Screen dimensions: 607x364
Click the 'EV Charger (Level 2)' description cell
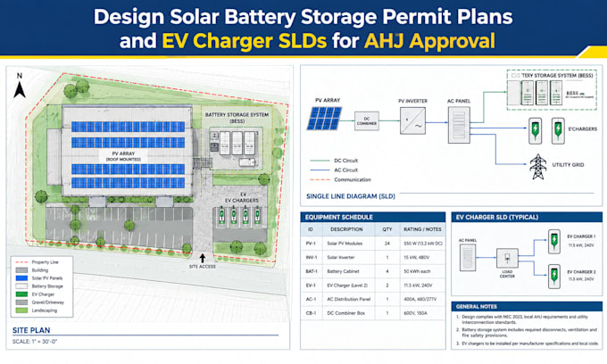(347, 285)
